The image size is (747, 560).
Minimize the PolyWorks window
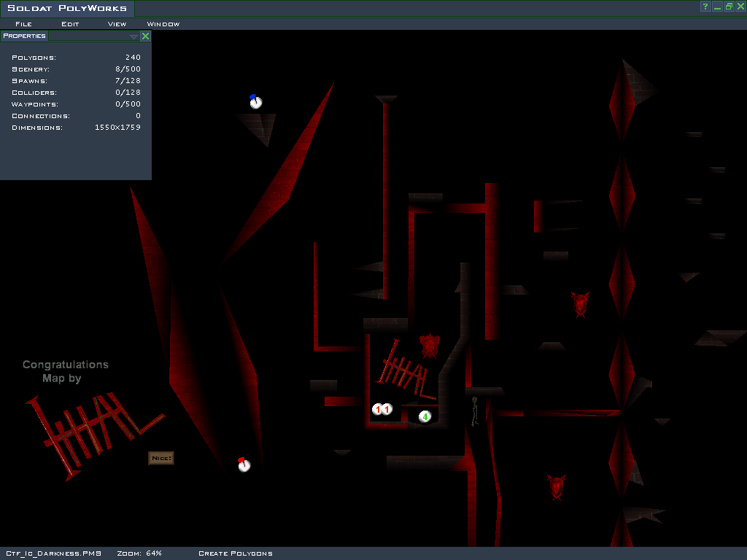click(717, 7)
